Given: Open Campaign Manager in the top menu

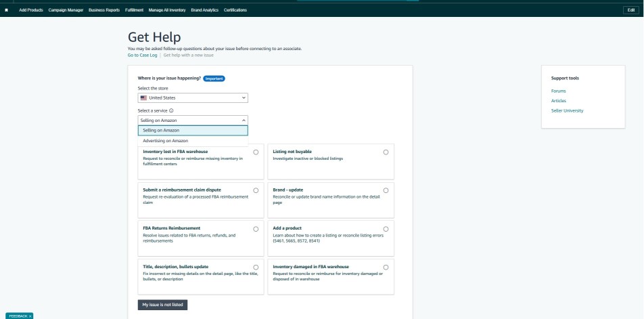Looking at the screenshot, I should pyautogui.click(x=66, y=9).
